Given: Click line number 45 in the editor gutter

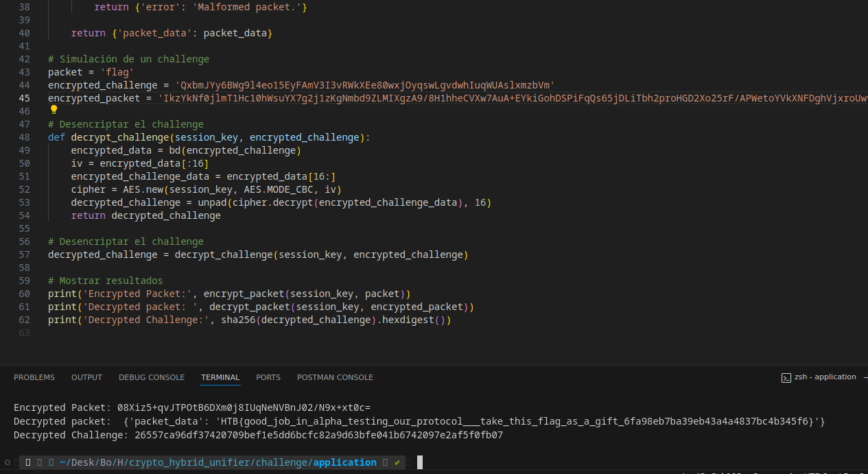Looking at the screenshot, I should [x=24, y=98].
